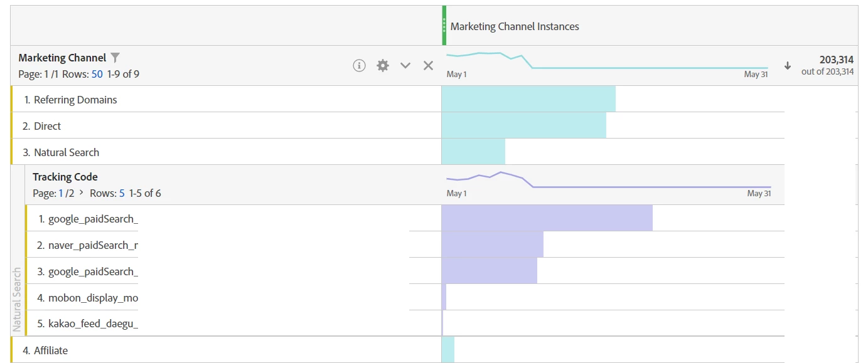Go to next Tracking Code page arrow

click(82, 192)
